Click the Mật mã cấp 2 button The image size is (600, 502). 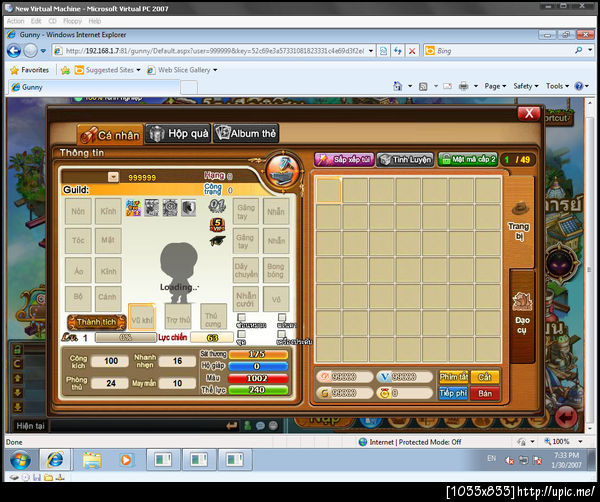coord(468,160)
